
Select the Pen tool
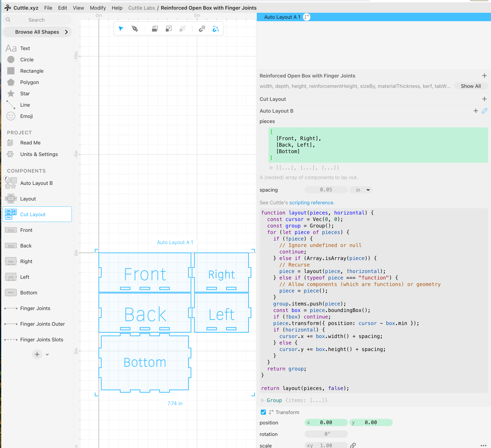(x=135, y=29)
